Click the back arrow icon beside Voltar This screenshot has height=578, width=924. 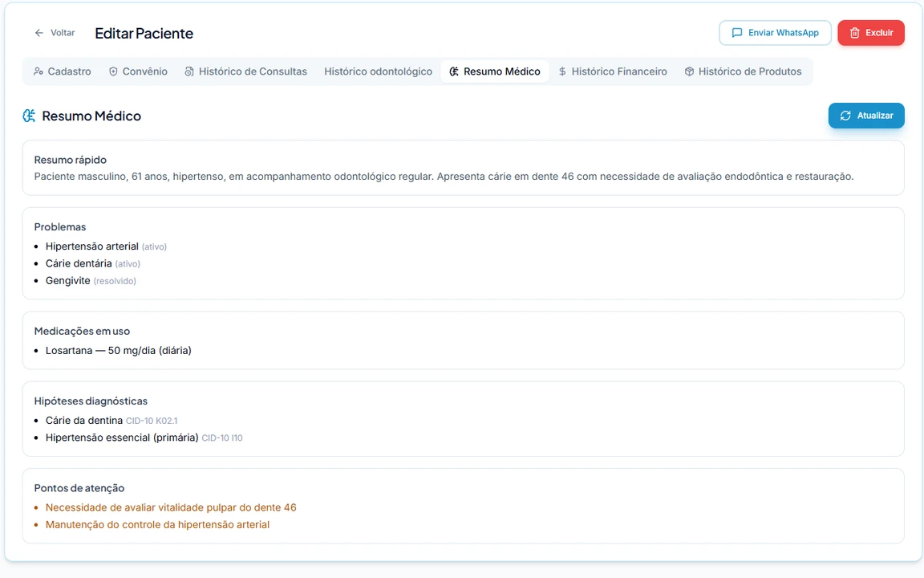[x=38, y=33]
